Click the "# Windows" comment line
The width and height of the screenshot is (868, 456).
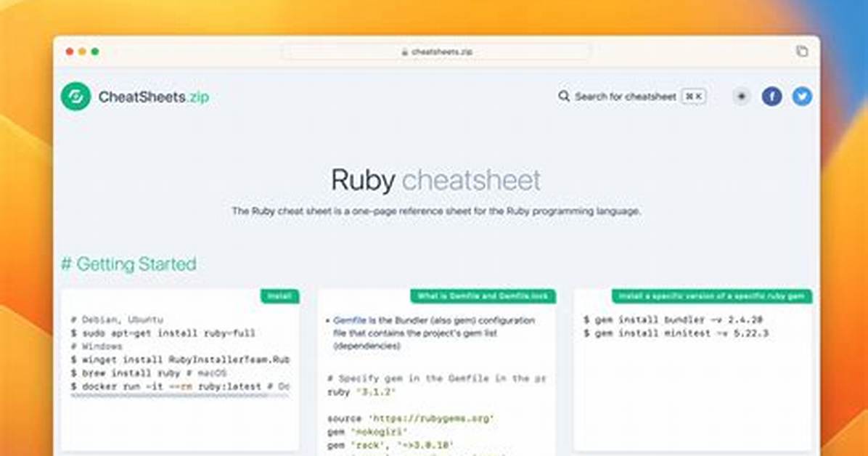pyautogui.click(x=97, y=346)
